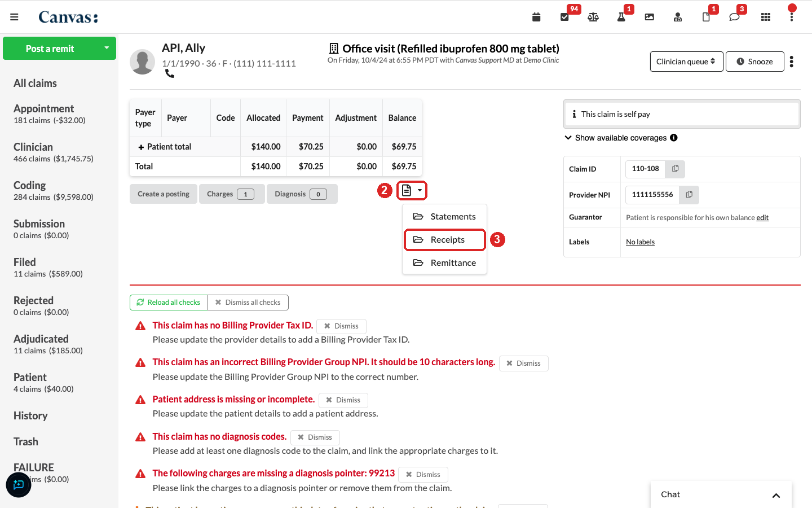Image resolution: width=812 pixels, height=508 pixels.
Task: Click the No labels link
Action: [640, 242]
